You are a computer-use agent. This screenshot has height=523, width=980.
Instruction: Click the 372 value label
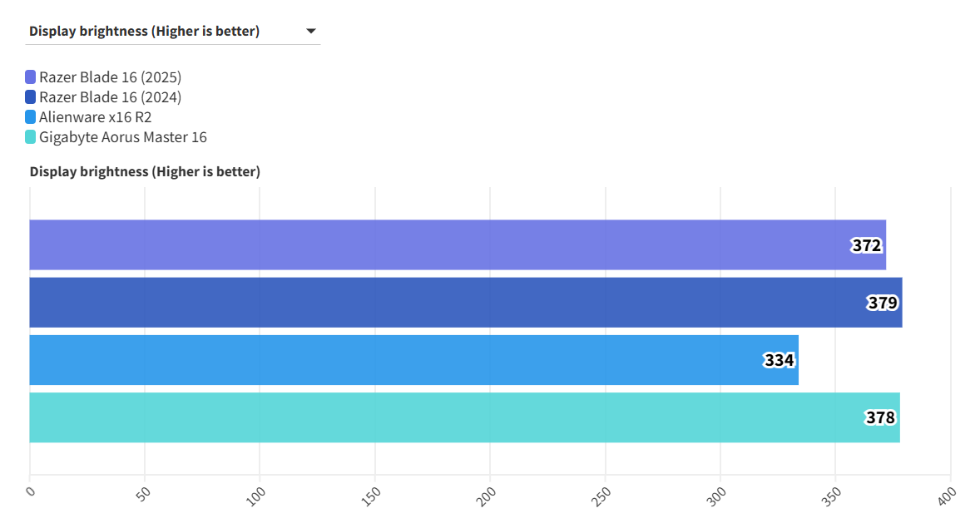(x=866, y=245)
